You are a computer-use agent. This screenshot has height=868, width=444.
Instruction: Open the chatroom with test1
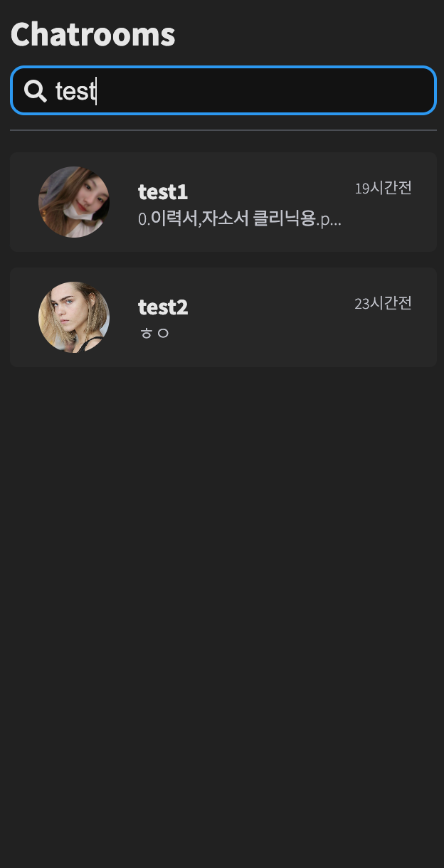pyautogui.click(x=222, y=201)
